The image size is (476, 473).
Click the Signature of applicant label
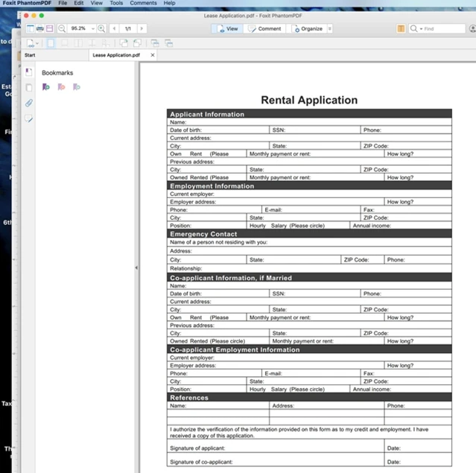(197, 448)
